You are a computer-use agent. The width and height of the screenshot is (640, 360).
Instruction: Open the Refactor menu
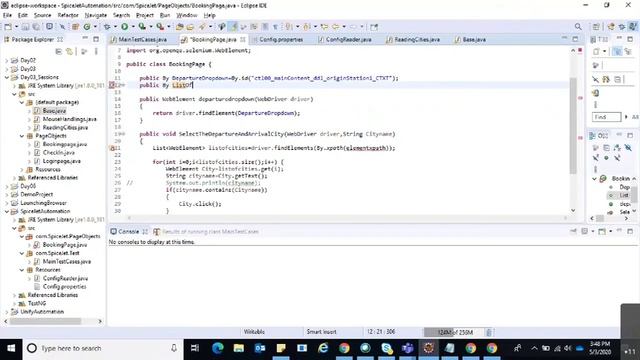tap(68, 15)
